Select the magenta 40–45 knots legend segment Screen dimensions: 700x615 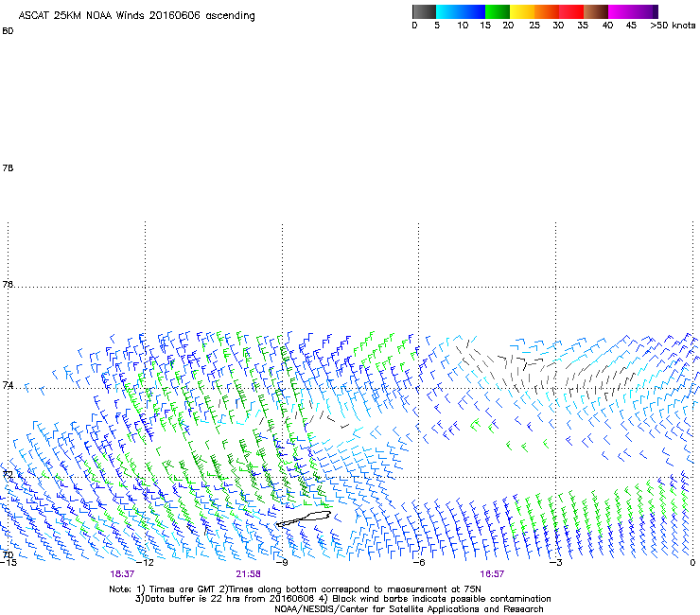(621, 11)
